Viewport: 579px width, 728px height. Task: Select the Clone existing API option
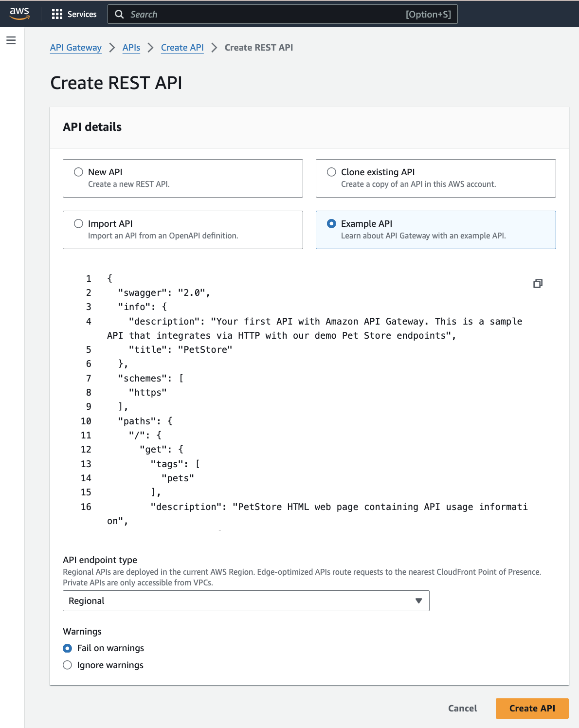tap(331, 172)
